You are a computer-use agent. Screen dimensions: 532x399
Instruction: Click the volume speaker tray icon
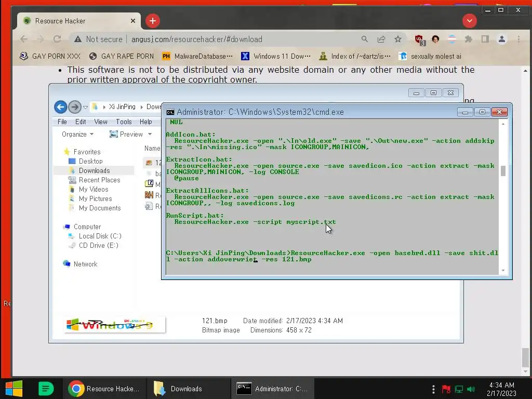tap(471, 389)
